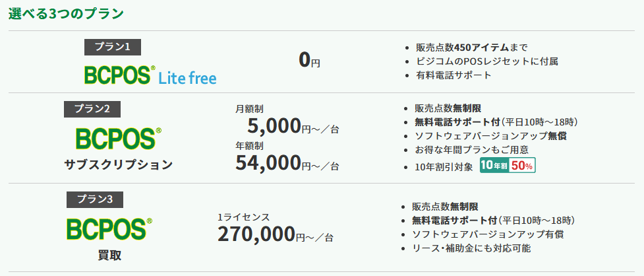Image resolution: width=644 pixels, height=276 pixels.
Task: Click the 買取 plan name
Action: tap(109, 255)
